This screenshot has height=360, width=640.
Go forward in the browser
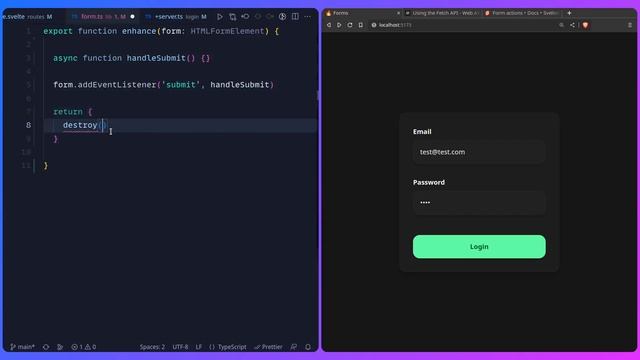(339, 25)
